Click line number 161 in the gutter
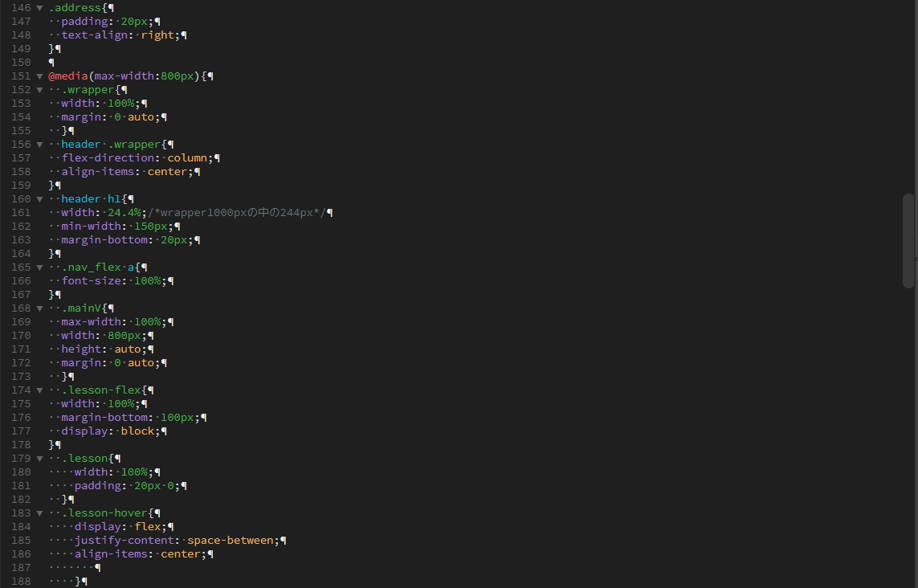The width and height of the screenshot is (918, 588). click(x=21, y=213)
